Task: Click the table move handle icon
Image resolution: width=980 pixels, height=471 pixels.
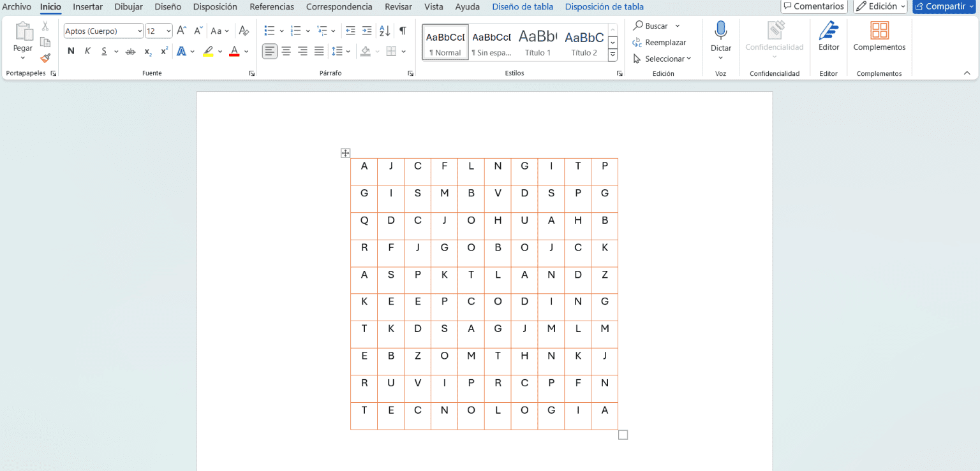Action: (345, 153)
